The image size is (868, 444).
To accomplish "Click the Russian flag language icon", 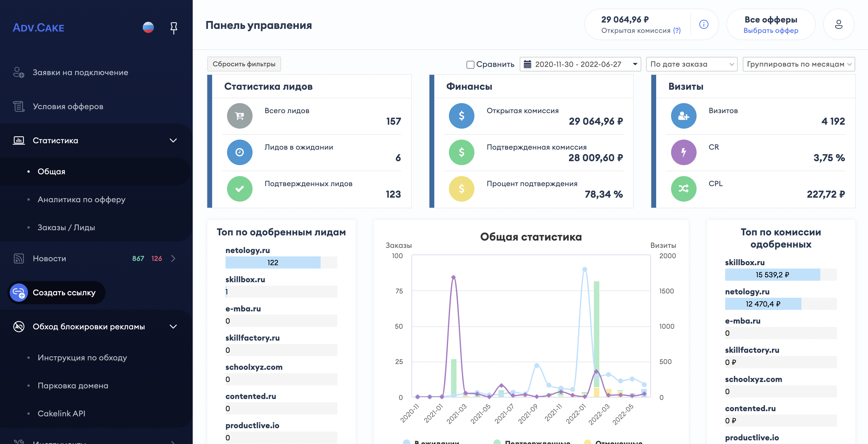I will [148, 27].
